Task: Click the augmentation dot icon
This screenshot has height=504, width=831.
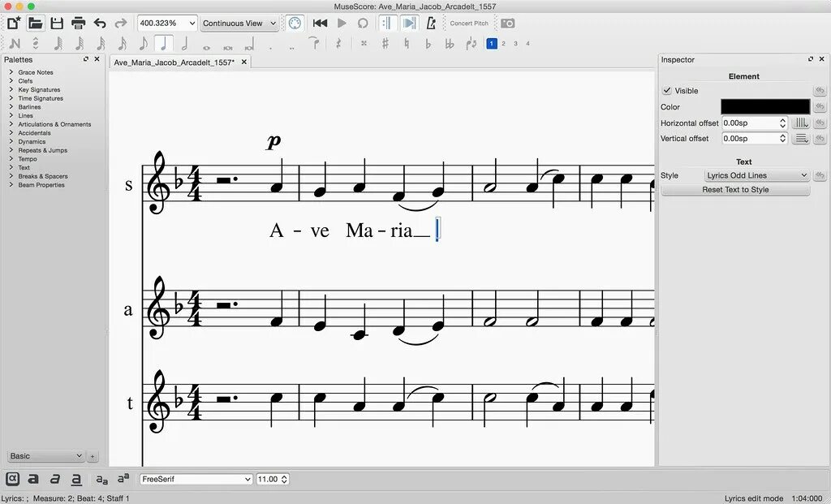Action: point(271,46)
